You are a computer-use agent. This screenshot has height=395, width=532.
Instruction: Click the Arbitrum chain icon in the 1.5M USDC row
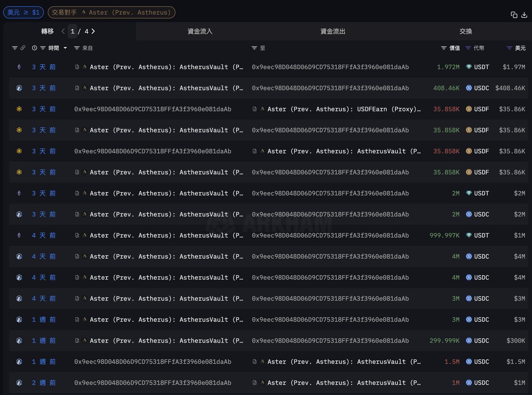[19, 362]
